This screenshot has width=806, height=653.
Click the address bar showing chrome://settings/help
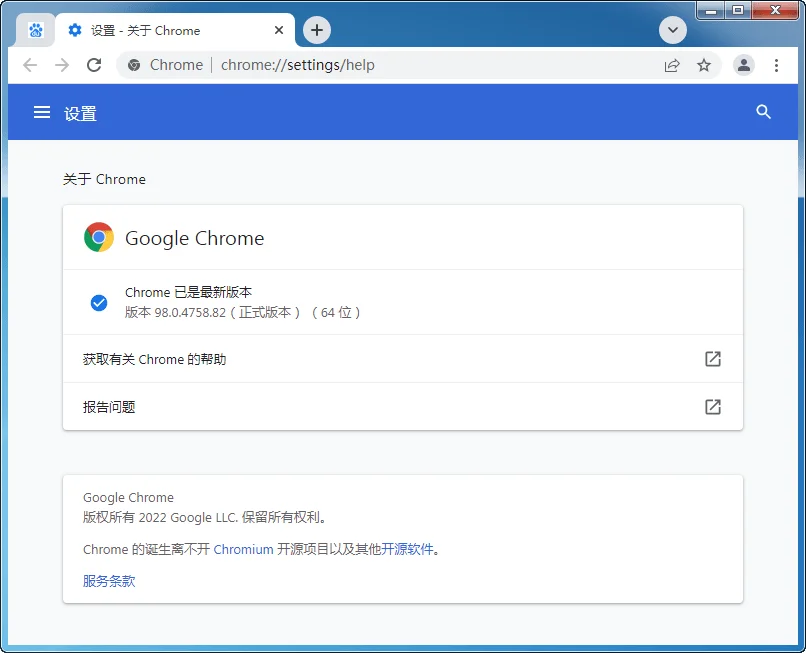click(x=400, y=65)
